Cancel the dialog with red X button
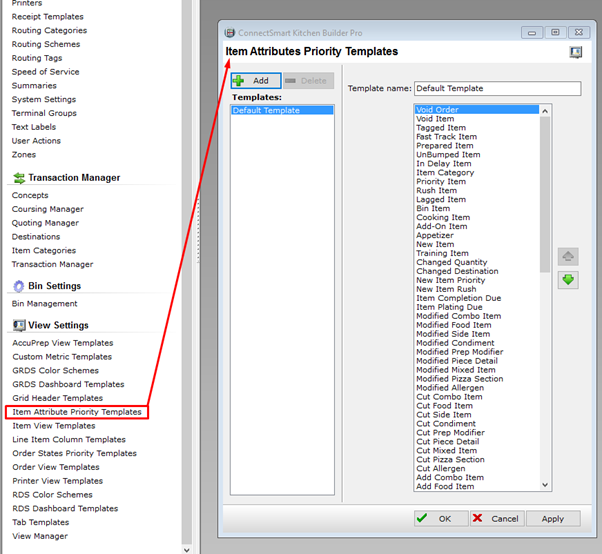 tap(495, 518)
